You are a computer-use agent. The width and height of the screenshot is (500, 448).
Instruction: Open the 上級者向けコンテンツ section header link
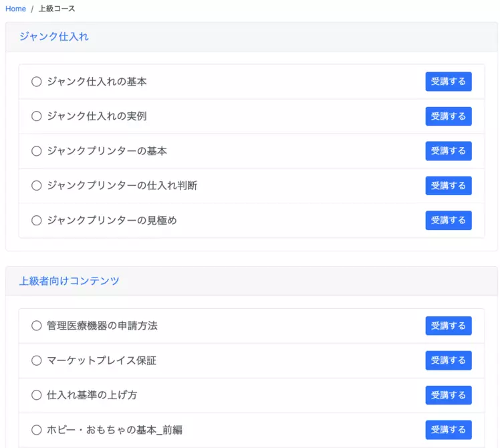pyautogui.click(x=69, y=281)
